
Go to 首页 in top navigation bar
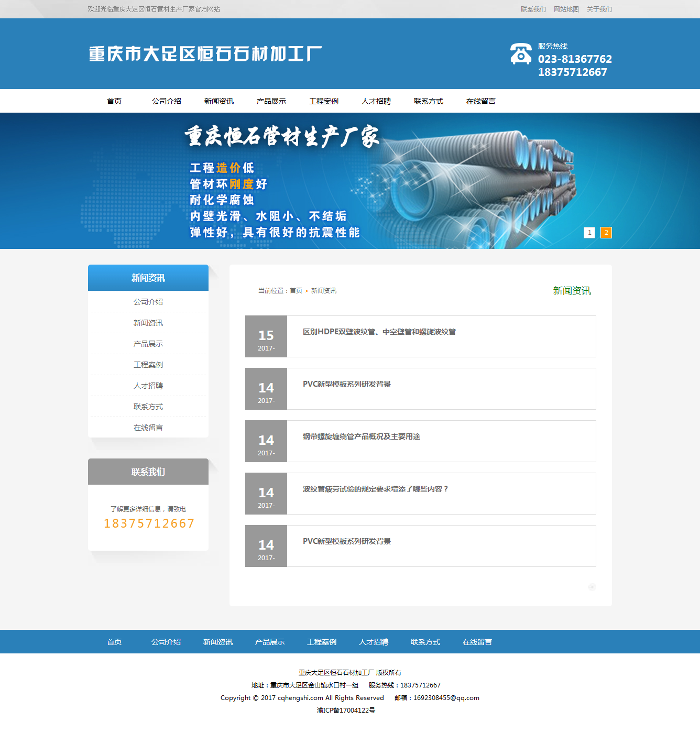pos(114,101)
